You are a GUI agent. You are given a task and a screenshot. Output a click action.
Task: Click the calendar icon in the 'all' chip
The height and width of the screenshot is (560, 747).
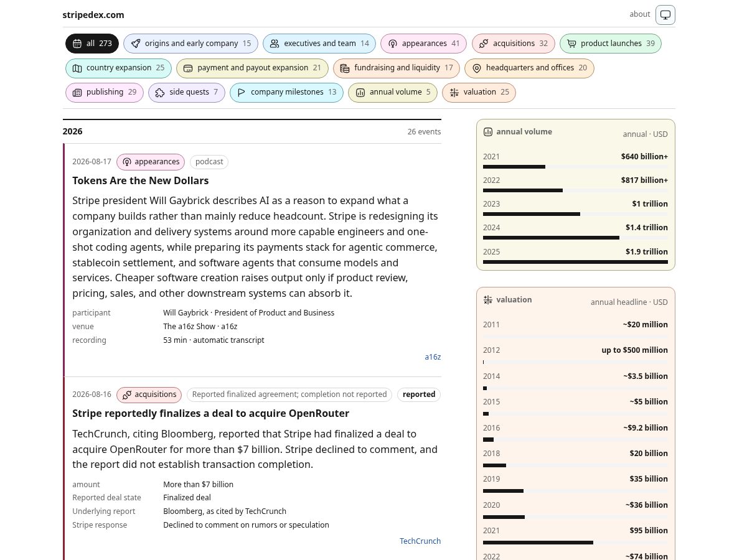pos(77,44)
